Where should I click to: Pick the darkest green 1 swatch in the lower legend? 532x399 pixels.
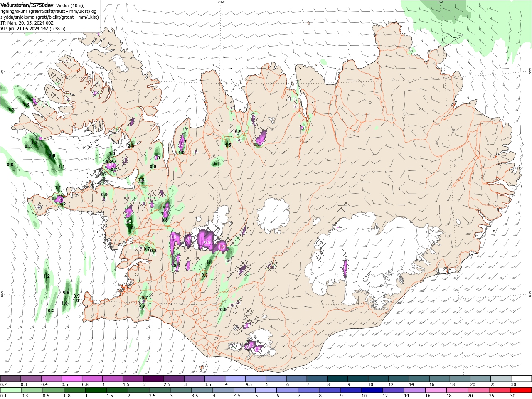pos(96,391)
